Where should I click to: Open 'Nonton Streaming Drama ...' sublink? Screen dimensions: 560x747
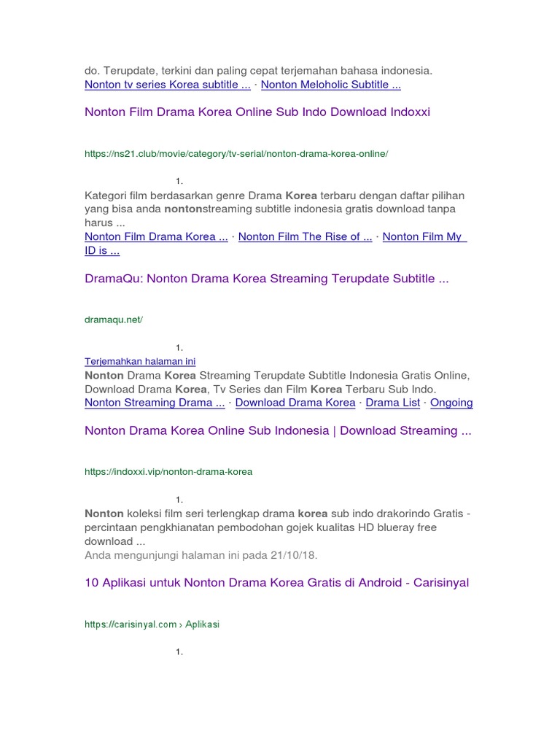coord(155,403)
